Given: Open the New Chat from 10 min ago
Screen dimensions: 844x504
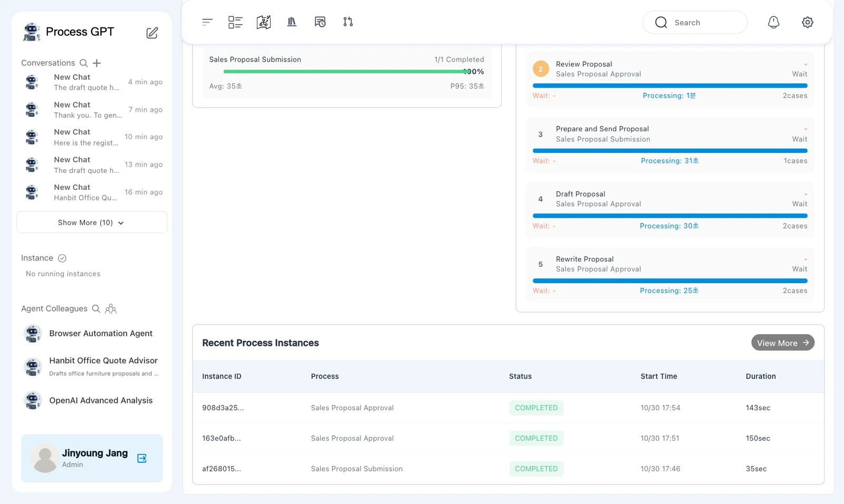Looking at the screenshot, I should click(x=92, y=137).
